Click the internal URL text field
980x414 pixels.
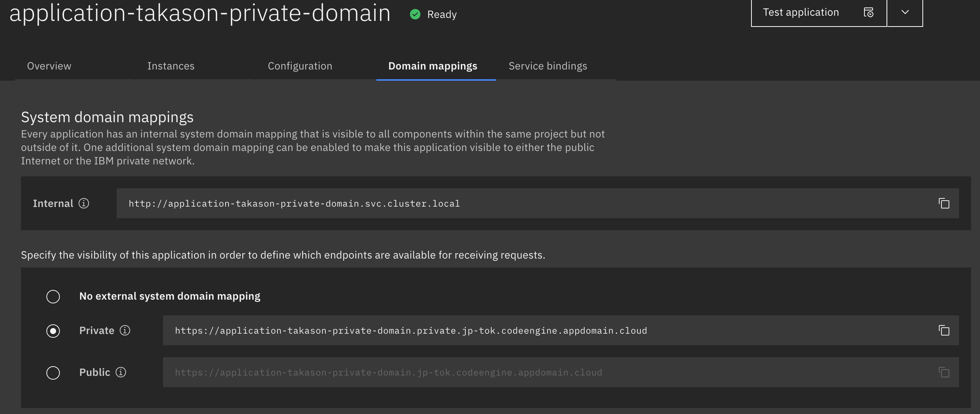(x=494, y=203)
